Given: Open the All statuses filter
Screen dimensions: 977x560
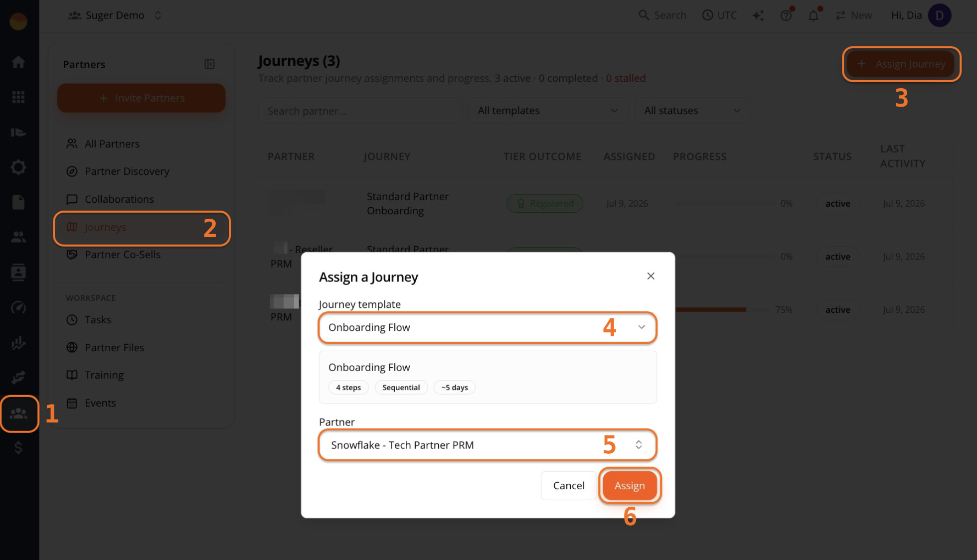Looking at the screenshot, I should (692, 111).
